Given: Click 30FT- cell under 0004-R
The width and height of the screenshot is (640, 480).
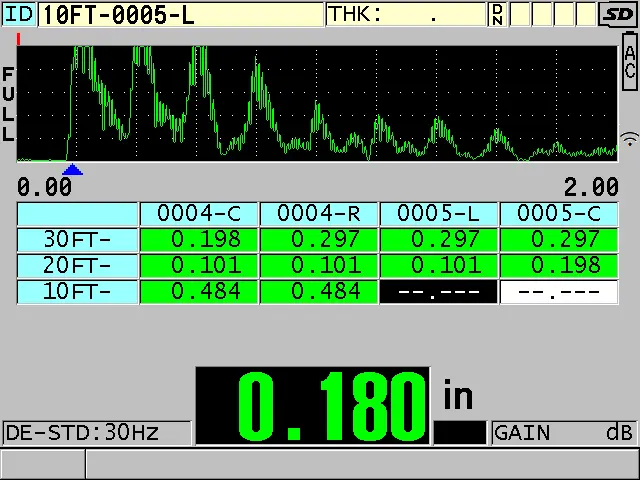Looking at the screenshot, I should (319, 240).
